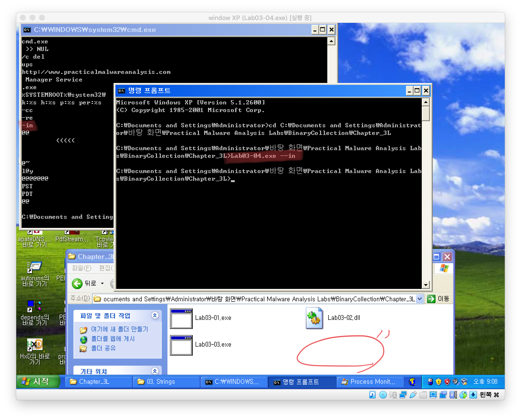Click the taskbar clock 오후 9:08
This screenshot has height=420, width=521.
tap(485, 382)
